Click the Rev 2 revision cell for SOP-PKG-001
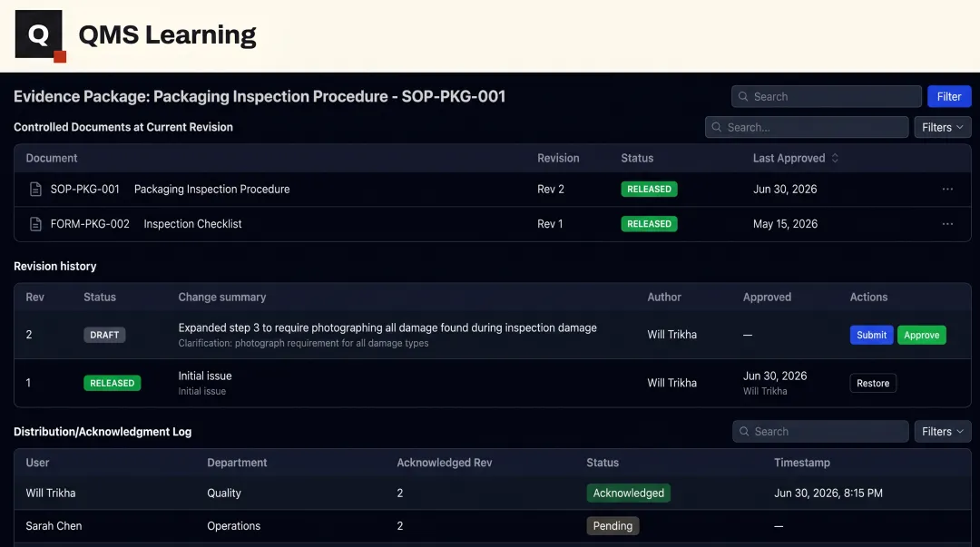 pyautogui.click(x=551, y=190)
